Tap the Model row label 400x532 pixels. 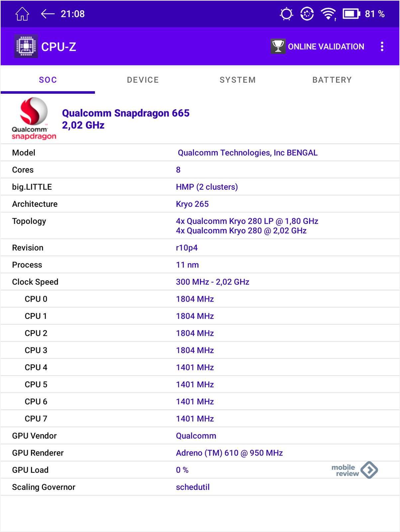tap(24, 153)
